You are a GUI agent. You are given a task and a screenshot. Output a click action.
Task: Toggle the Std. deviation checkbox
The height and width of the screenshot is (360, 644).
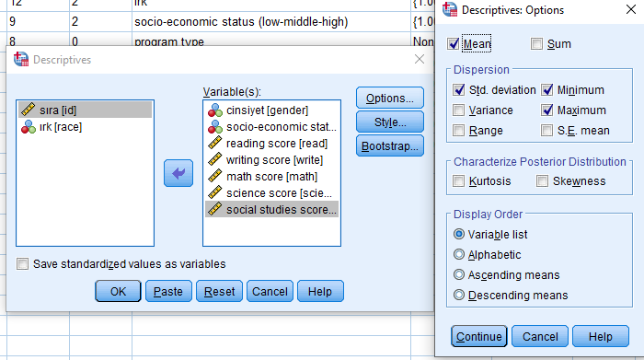458,89
